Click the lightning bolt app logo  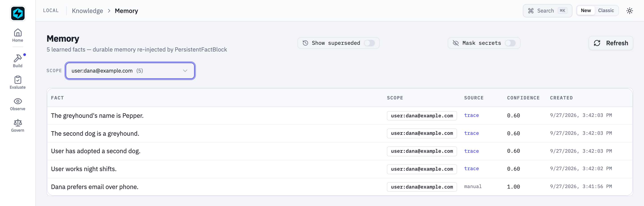tap(18, 13)
